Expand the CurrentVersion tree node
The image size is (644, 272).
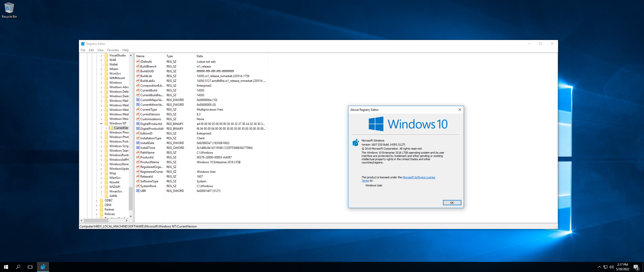tap(106, 128)
